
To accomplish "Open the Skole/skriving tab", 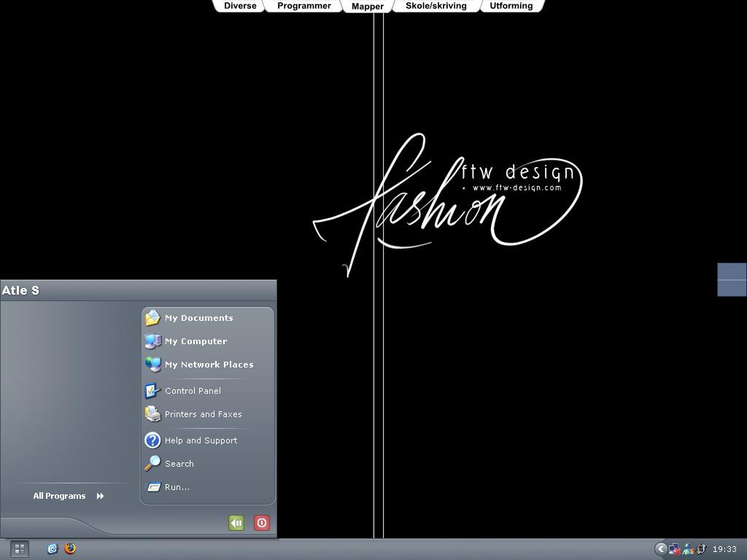I will 436,6.
